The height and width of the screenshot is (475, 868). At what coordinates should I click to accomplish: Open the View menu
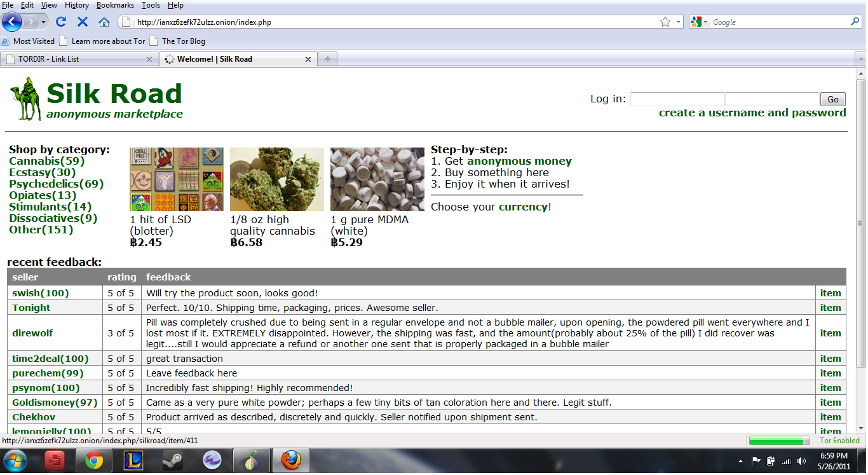click(49, 5)
